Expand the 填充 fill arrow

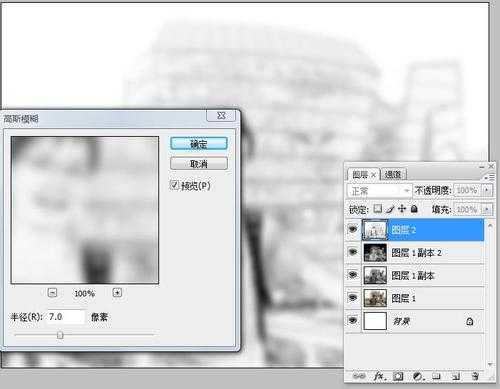(487, 209)
